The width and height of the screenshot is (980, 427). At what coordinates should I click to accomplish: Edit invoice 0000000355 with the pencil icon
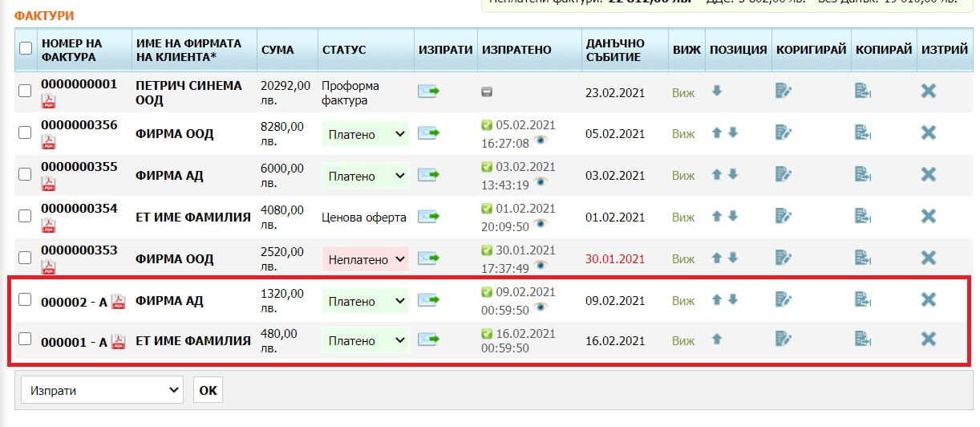coord(784,174)
